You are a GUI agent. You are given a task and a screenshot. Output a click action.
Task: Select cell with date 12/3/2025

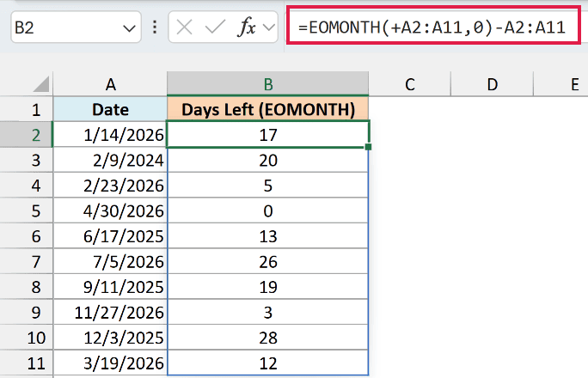point(110,338)
